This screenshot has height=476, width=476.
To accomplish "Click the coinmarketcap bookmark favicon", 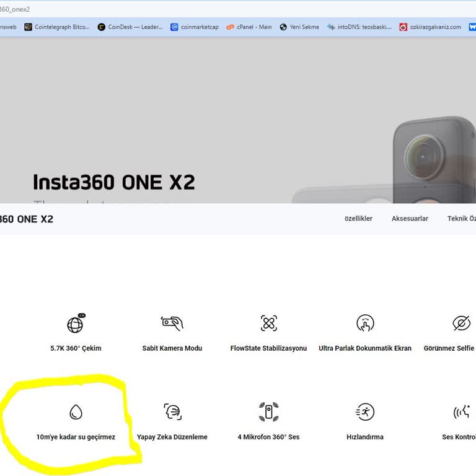I will coord(174,27).
